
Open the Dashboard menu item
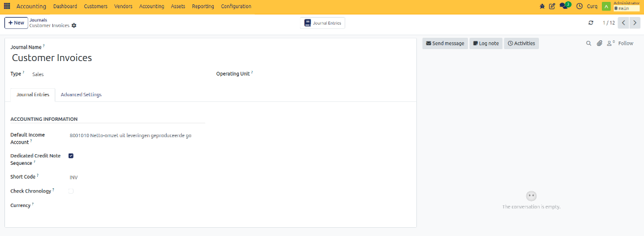pyautogui.click(x=65, y=6)
